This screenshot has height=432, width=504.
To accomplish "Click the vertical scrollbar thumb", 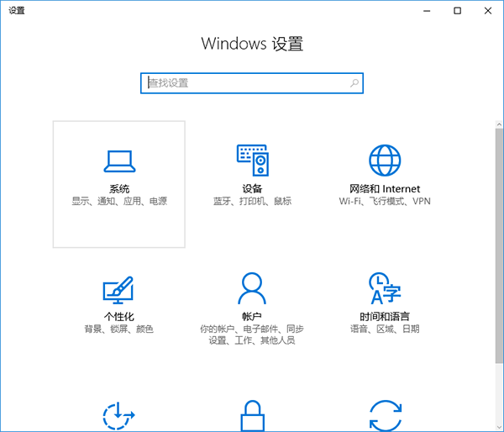I will coord(499,245).
